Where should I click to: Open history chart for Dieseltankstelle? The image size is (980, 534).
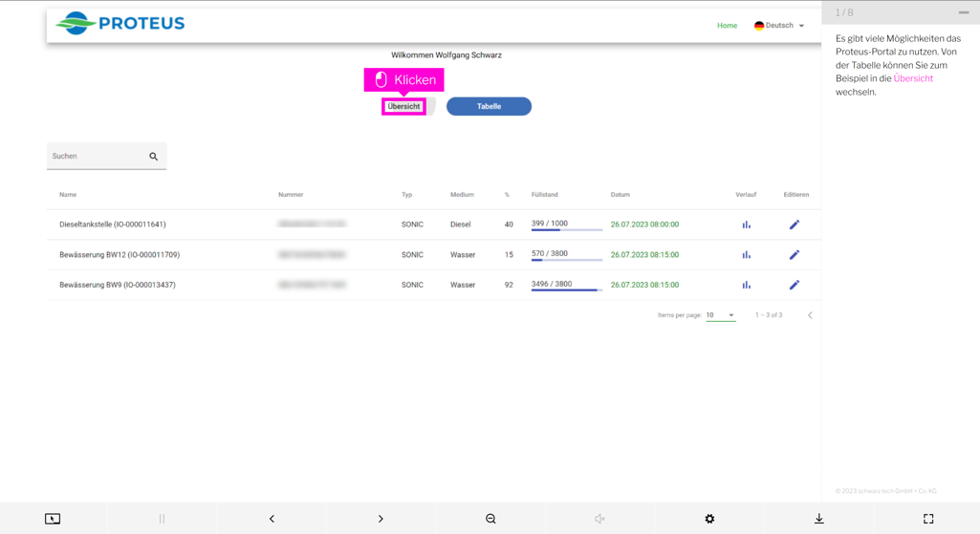(x=746, y=224)
